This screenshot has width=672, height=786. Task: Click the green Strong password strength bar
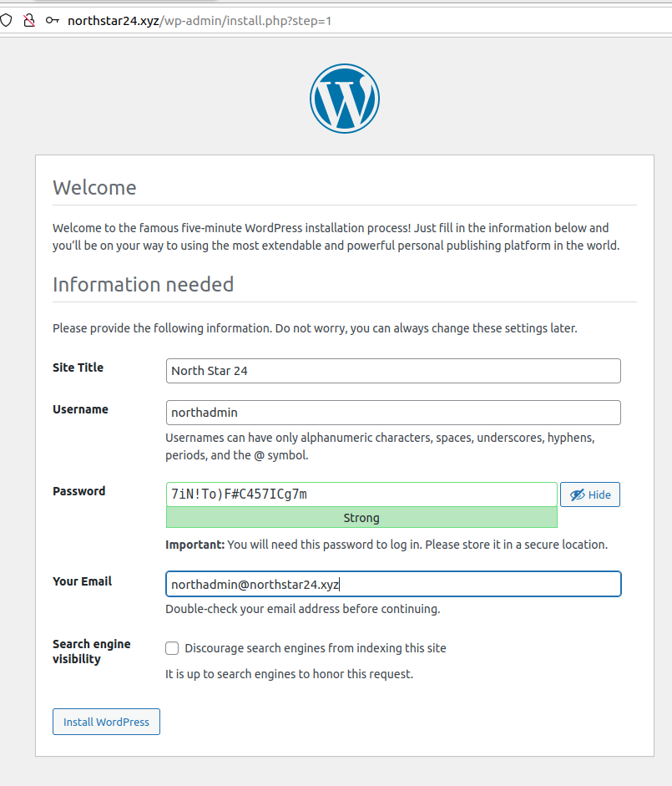[361, 518]
